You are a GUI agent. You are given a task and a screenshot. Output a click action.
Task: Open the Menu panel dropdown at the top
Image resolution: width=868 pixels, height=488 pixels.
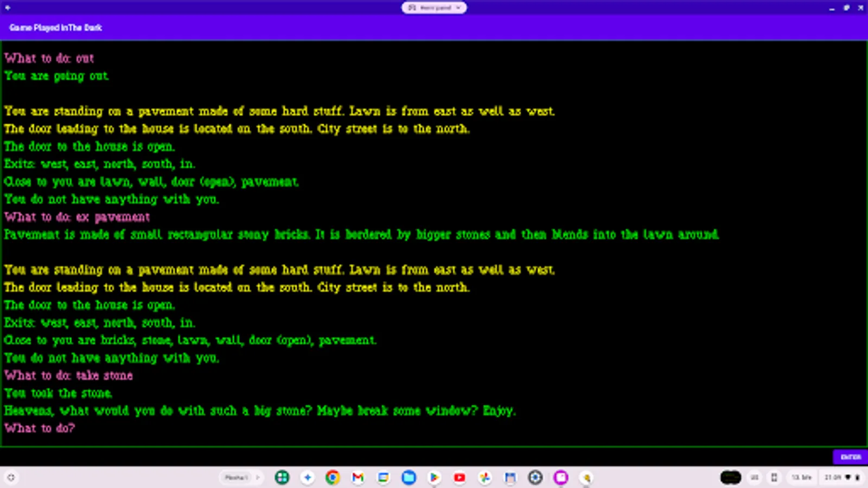(433, 8)
